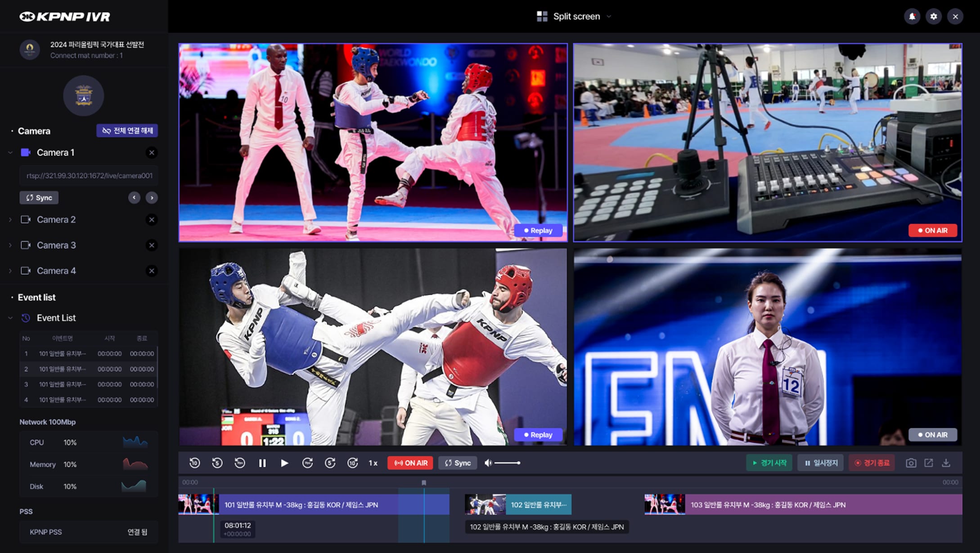Click the split screen grid icon
Screen dimensions: 980x553
click(542, 17)
